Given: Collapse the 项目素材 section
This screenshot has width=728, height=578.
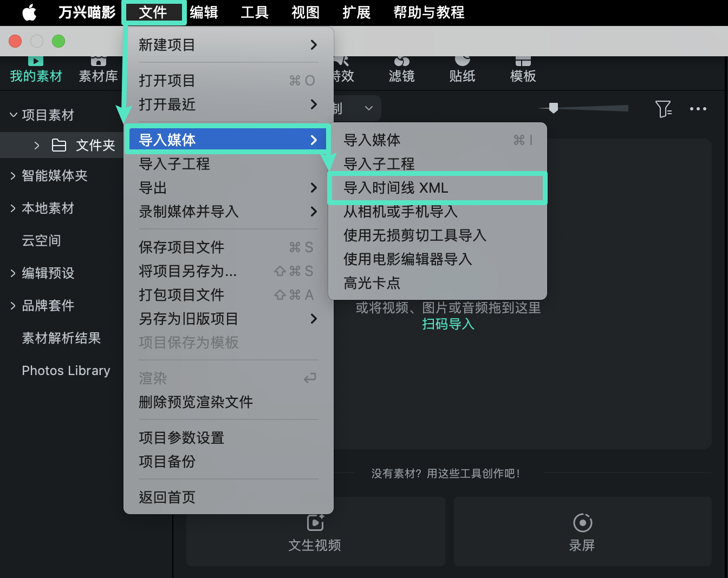Looking at the screenshot, I should pyautogui.click(x=14, y=115).
